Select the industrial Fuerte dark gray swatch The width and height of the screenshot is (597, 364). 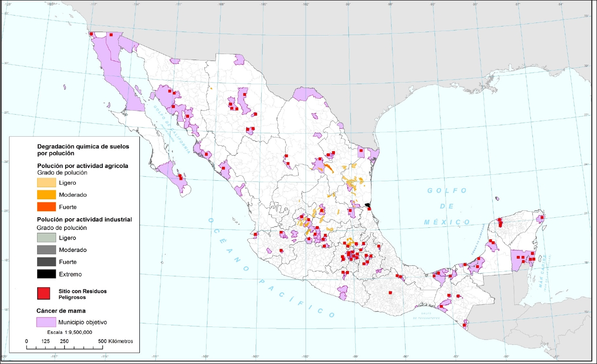pyautogui.click(x=46, y=261)
